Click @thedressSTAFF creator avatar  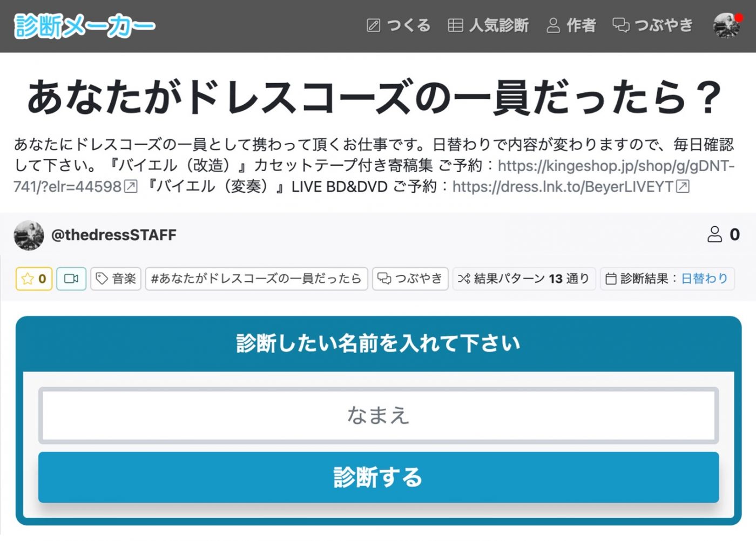29,235
